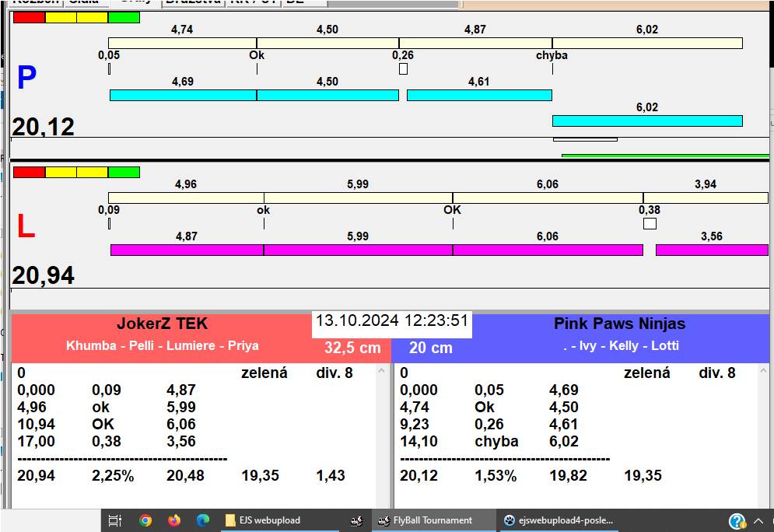The height and width of the screenshot is (532, 774).
Task: Launch Google Chrome from the taskbar
Action: [145, 520]
